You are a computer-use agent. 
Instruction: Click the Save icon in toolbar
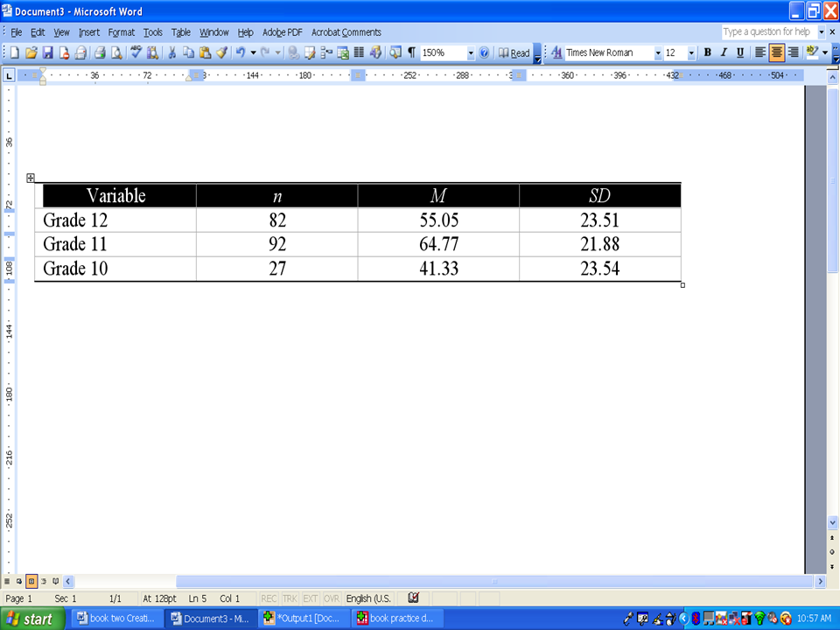48,52
